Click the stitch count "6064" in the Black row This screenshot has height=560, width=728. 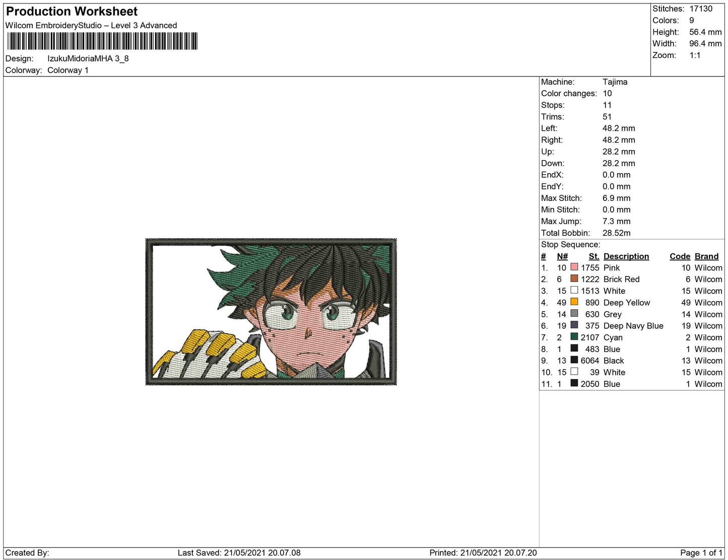click(x=590, y=361)
